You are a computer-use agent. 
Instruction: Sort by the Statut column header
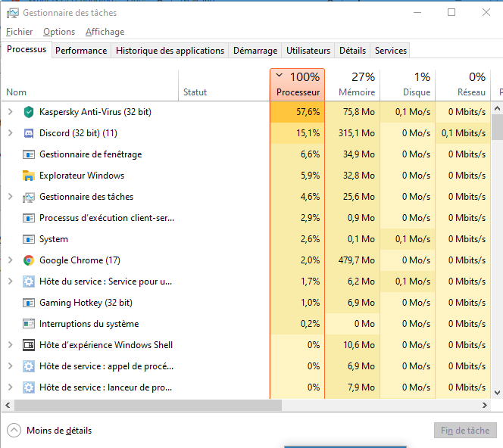(x=224, y=85)
